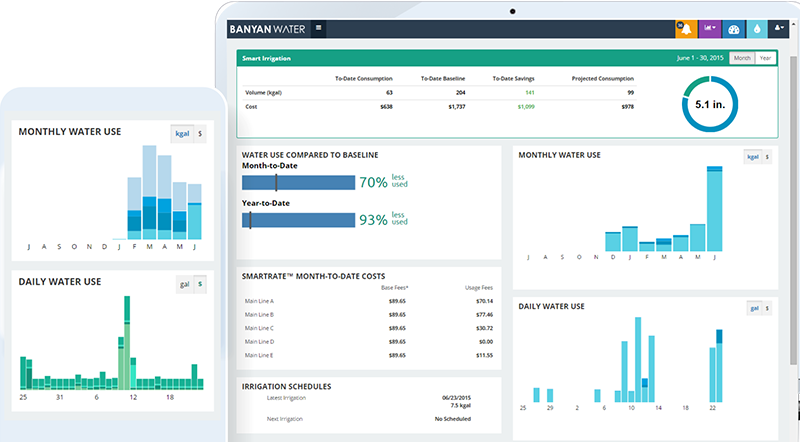Click the 'Usage Fees' column header
Image resolution: width=800 pixels, height=442 pixels.
[479, 288]
